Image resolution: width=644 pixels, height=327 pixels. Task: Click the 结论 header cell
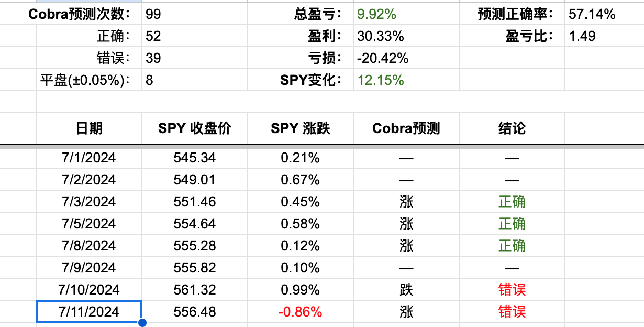tap(512, 128)
